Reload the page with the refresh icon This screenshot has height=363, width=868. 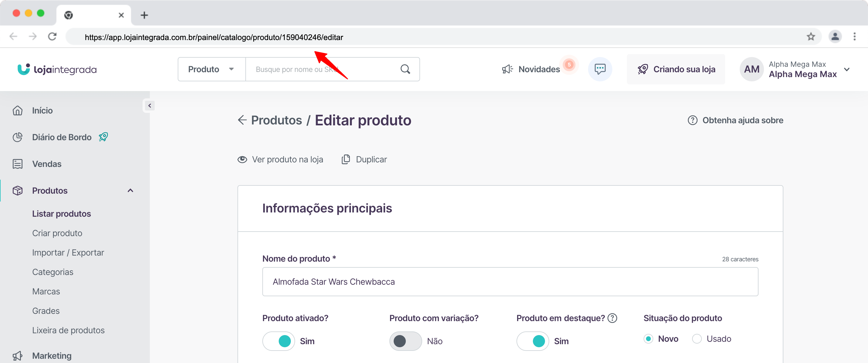(x=52, y=36)
